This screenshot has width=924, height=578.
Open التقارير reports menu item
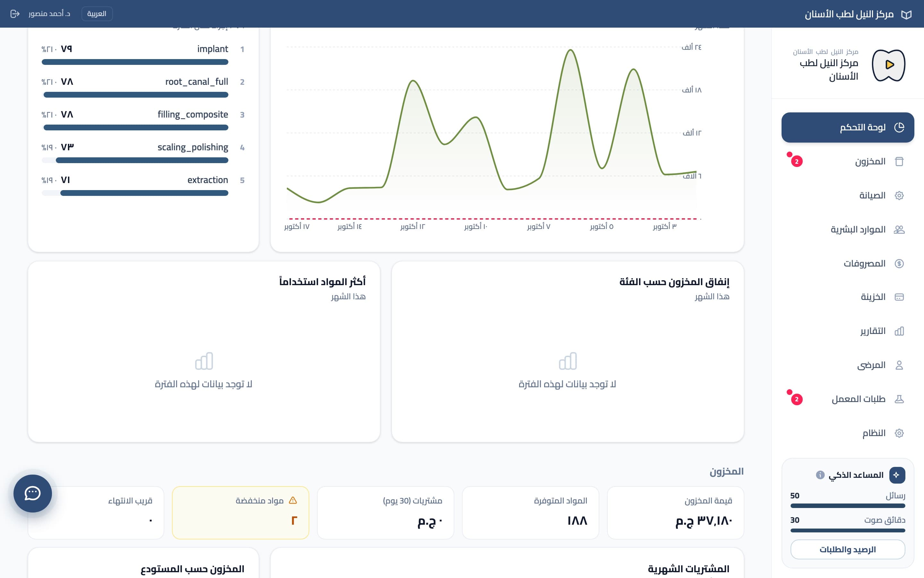pos(848,331)
